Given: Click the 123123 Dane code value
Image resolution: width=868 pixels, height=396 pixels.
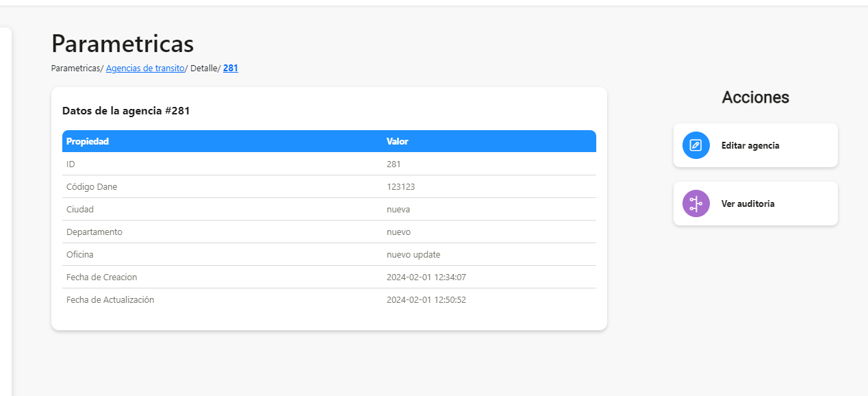Looking at the screenshot, I should 401,186.
